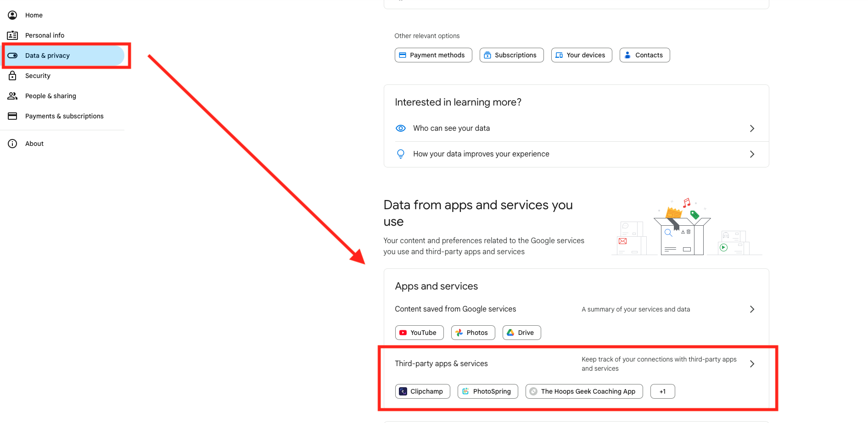Image resolution: width=868 pixels, height=423 pixels.
Task: Click the Security lock icon
Action: click(x=12, y=76)
